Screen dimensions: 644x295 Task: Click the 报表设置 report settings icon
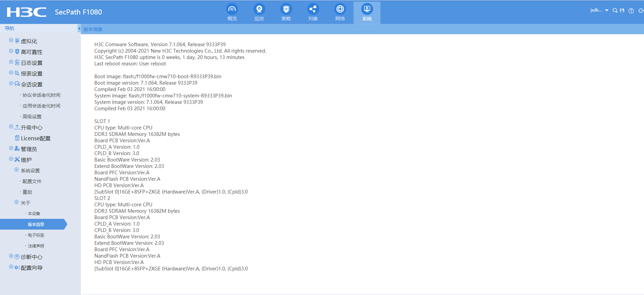(17, 73)
